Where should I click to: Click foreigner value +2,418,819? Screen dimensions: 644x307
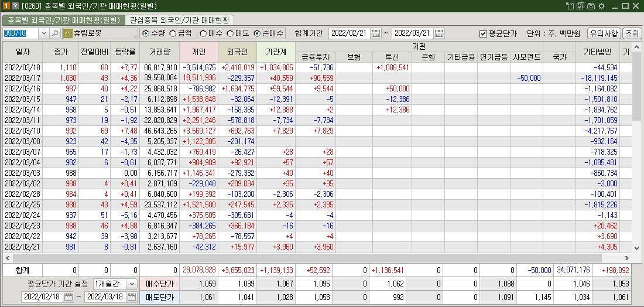tap(238, 67)
